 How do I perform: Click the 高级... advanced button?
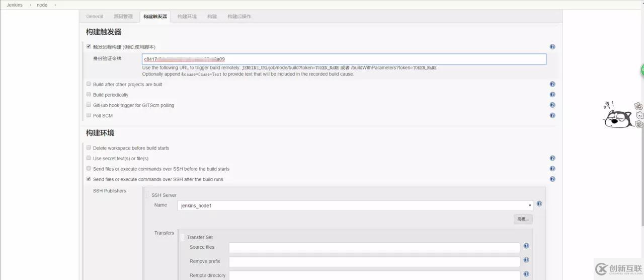point(523,219)
